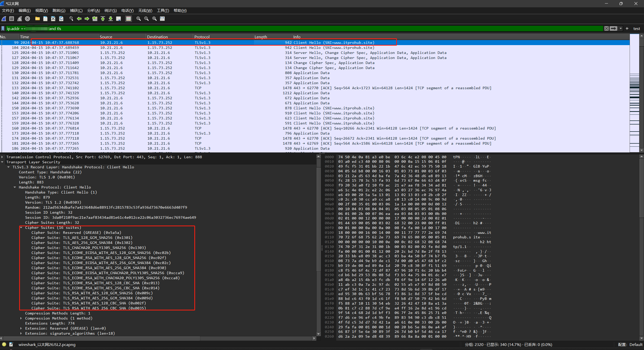Click the packet detail horizontal scrollbar
Screen dimensions: 644x350
(x=101, y=338)
